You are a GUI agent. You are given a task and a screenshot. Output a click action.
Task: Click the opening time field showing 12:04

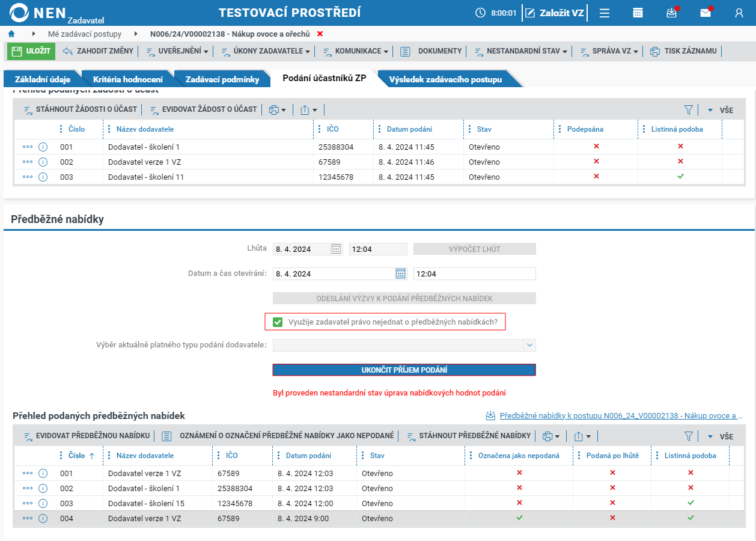474,274
